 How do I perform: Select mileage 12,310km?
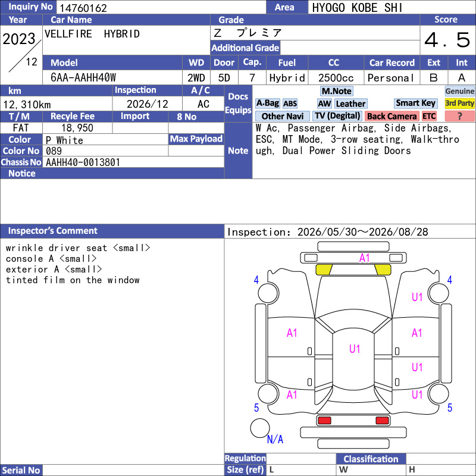27,105
